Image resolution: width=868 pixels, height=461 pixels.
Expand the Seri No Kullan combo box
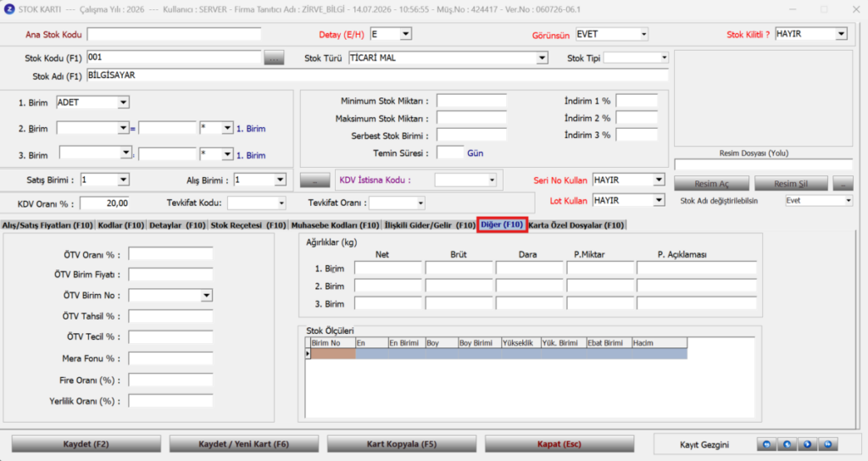(658, 180)
